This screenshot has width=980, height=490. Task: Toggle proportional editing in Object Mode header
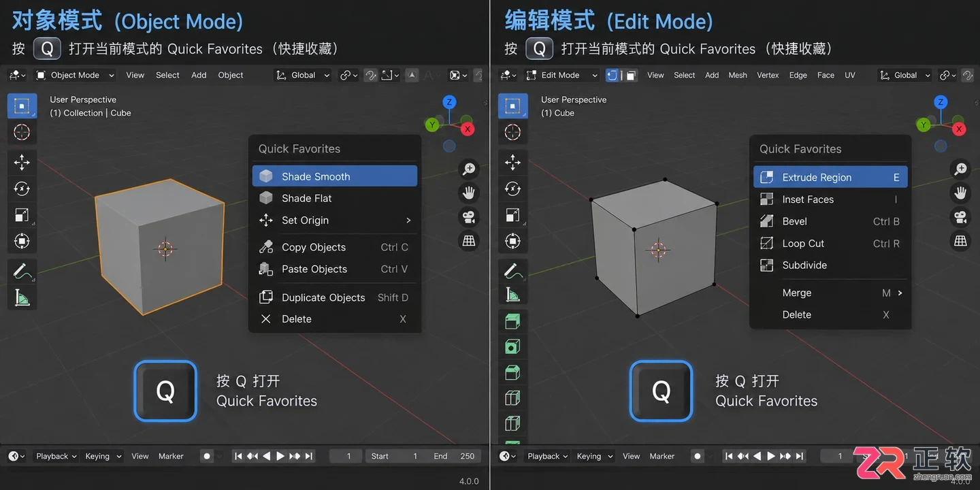pyautogui.click(x=412, y=75)
